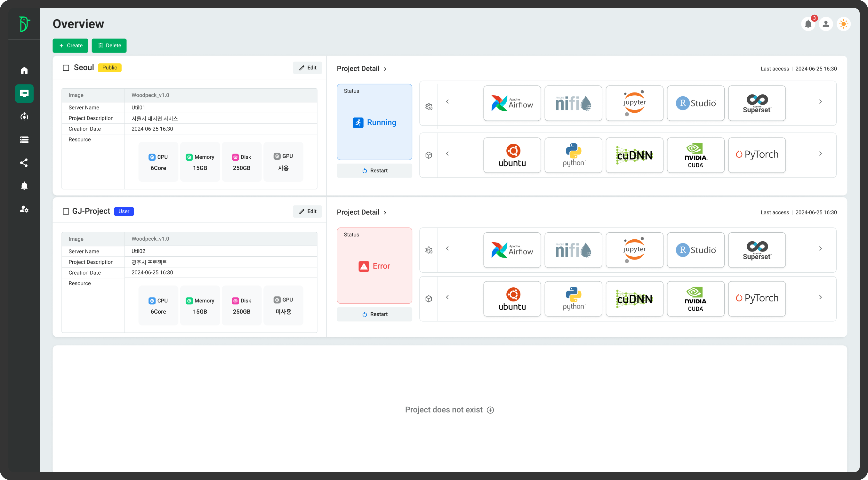Launch Jupyter in the Seoul project
The image size is (868, 480).
click(x=634, y=103)
